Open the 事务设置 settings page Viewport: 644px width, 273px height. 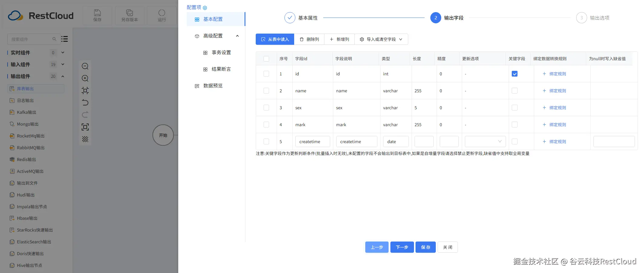pyautogui.click(x=222, y=52)
